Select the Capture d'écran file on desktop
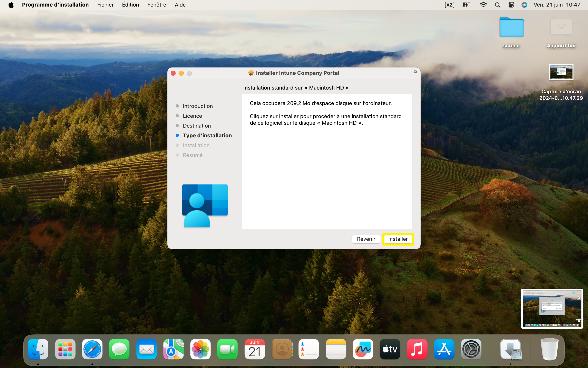588x368 pixels. pyautogui.click(x=561, y=83)
